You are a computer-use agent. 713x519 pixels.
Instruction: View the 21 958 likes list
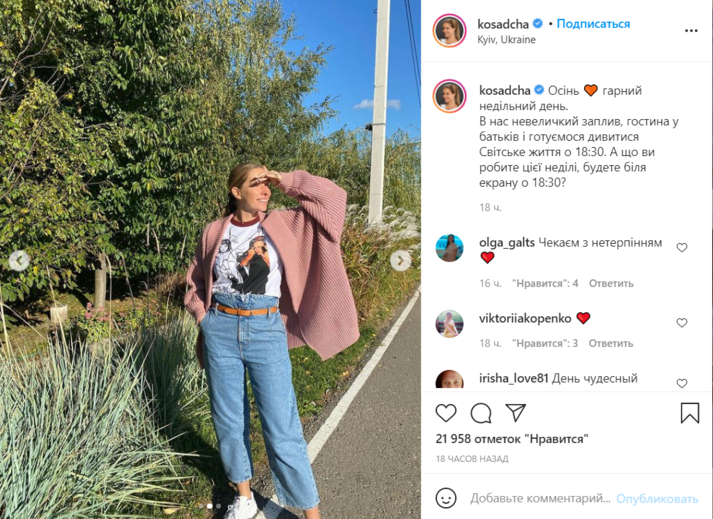[512, 439]
